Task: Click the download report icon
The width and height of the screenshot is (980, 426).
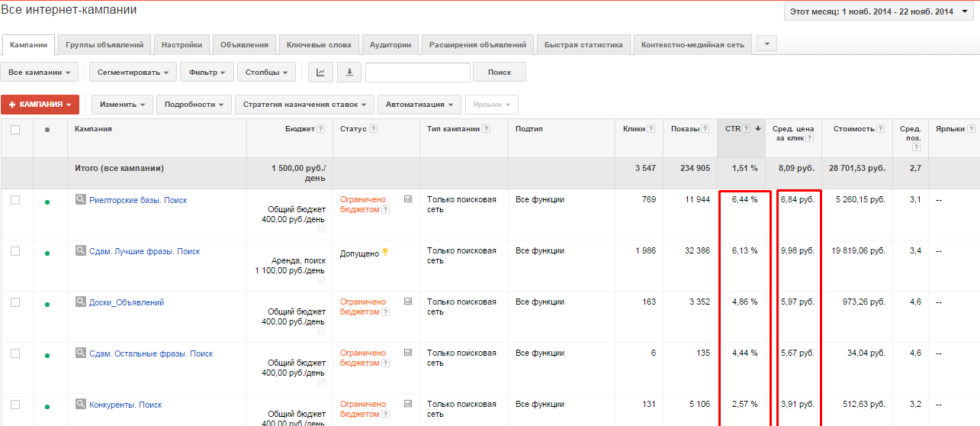Action: pos(349,73)
